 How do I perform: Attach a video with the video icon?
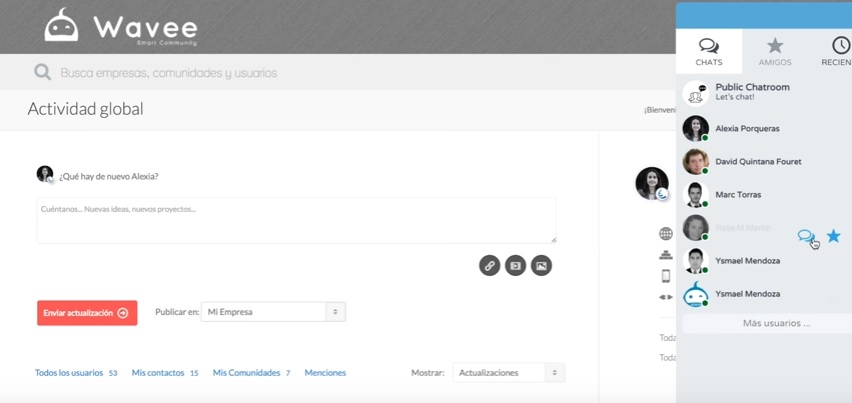pyautogui.click(x=515, y=266)
